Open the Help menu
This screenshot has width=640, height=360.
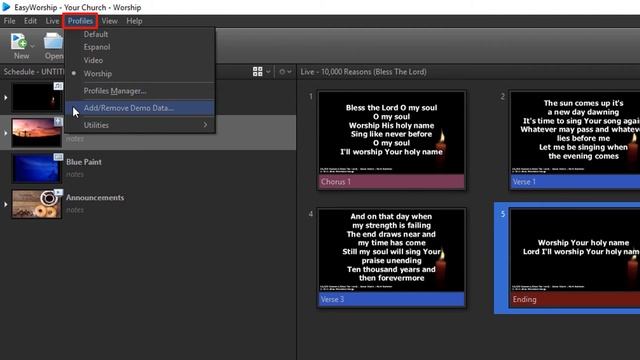134,21
